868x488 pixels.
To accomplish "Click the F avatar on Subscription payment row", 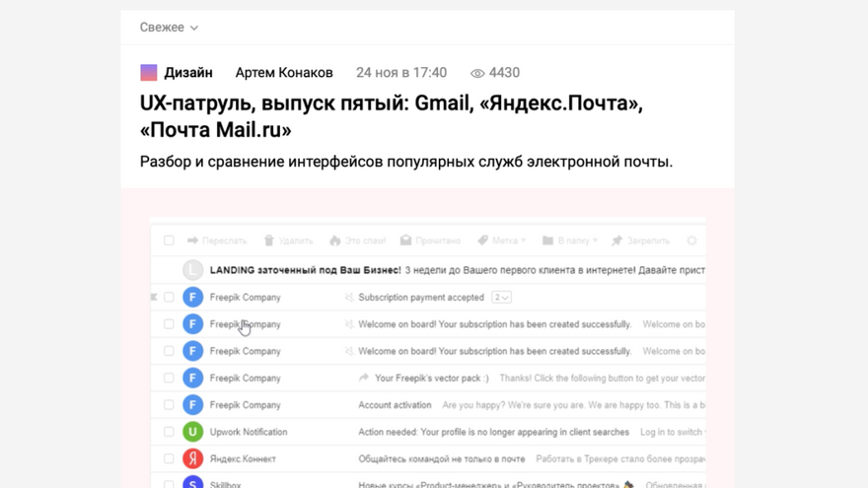I will click(x=192, y=297).
